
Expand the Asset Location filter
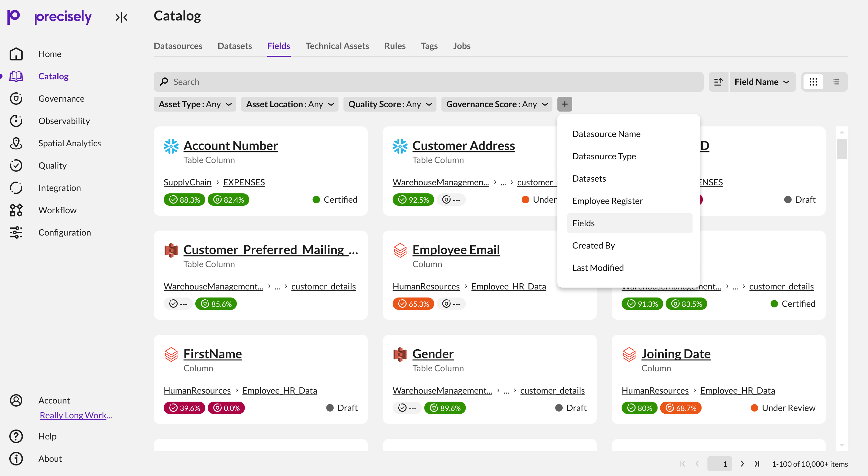[290, 104]
